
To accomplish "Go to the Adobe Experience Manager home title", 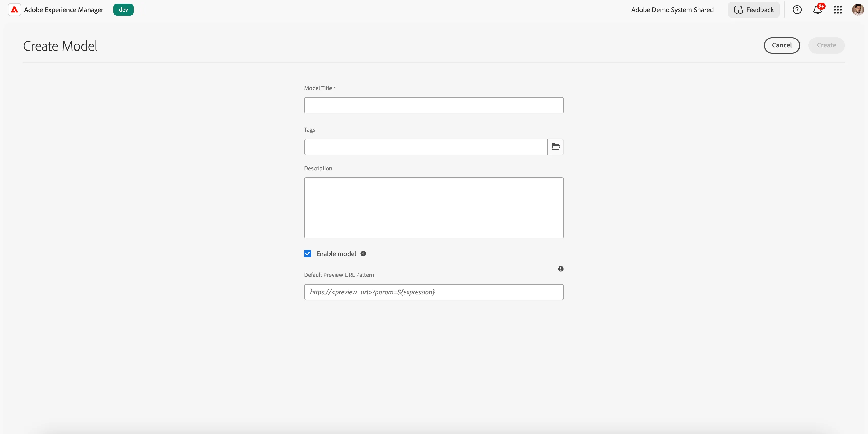I will (x=64, y=10).
